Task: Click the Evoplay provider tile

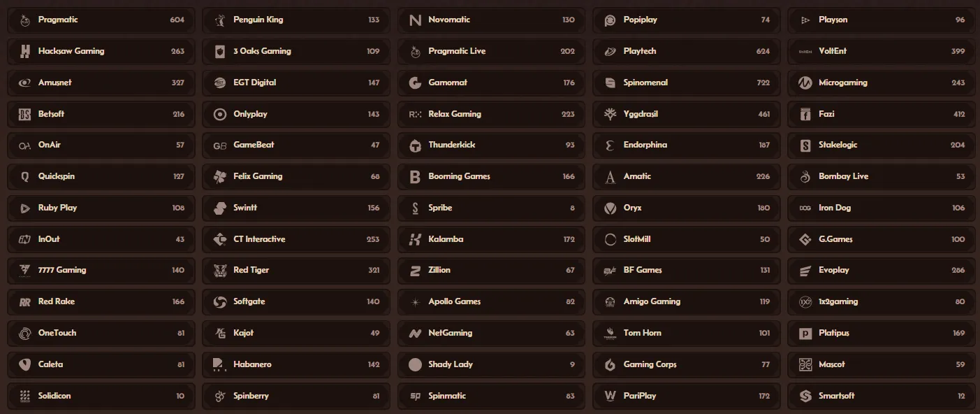Action: click(881, 270)
